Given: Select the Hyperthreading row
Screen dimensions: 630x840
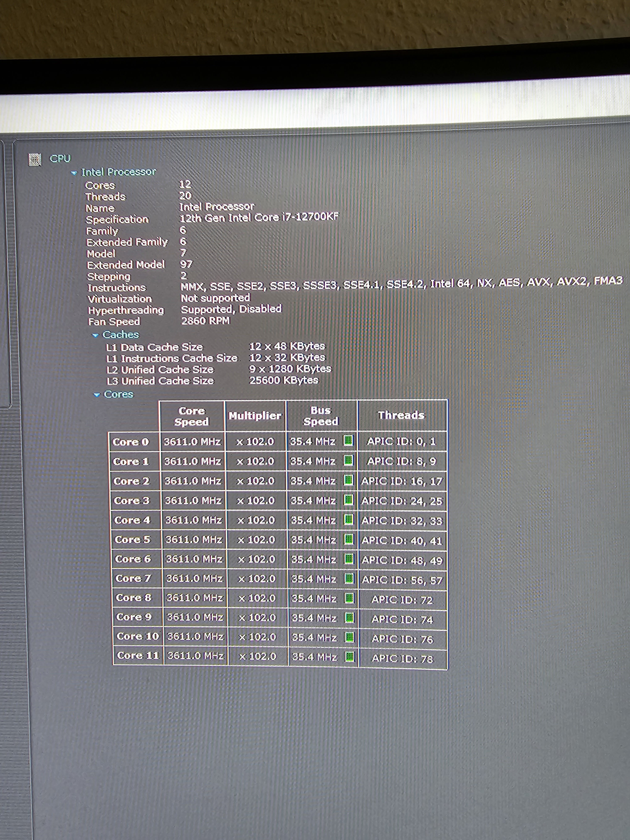Looking at the screenshot, I should click(x=185, y=310).
